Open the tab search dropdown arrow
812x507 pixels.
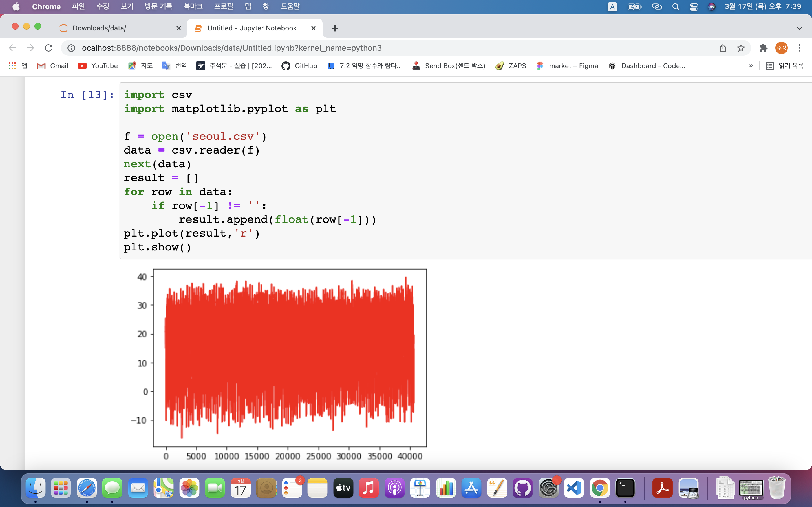pos(799,28)
